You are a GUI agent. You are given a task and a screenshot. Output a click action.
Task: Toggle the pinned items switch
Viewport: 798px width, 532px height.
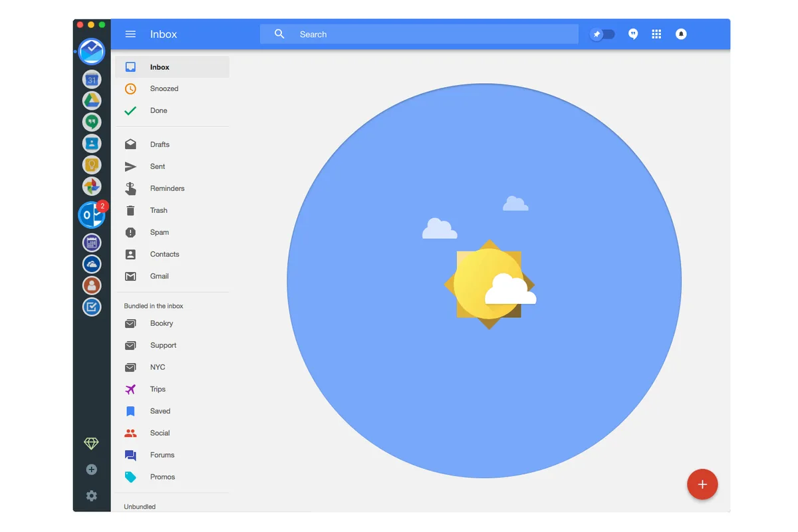[602, 35]
